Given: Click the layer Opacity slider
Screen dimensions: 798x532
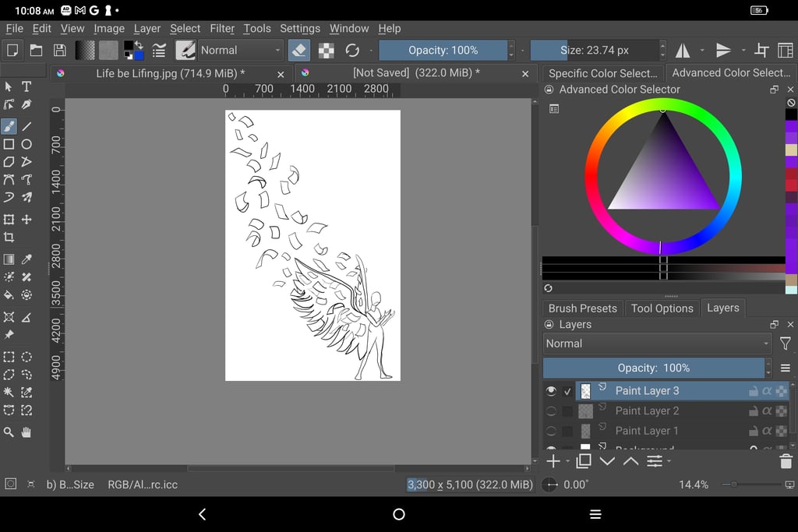Looking at the screenshot, I should tap(653, 368).
